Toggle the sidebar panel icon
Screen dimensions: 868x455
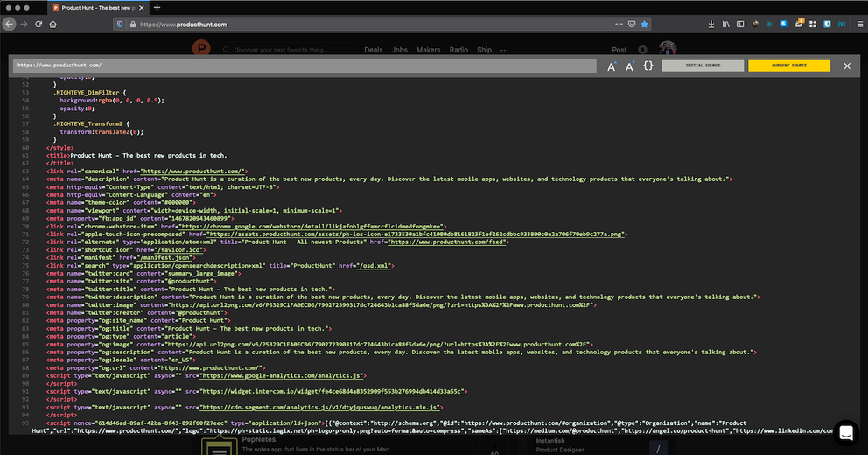(740, 24)
